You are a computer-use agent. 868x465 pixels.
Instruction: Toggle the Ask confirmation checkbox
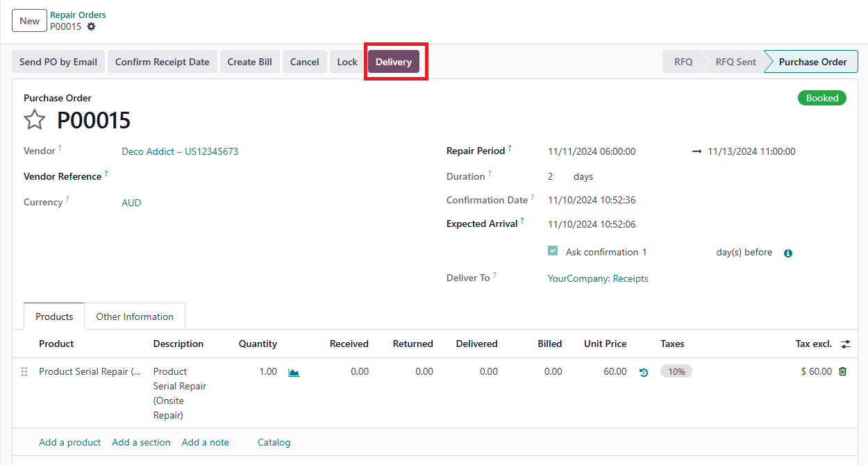(x=553, y=251)
